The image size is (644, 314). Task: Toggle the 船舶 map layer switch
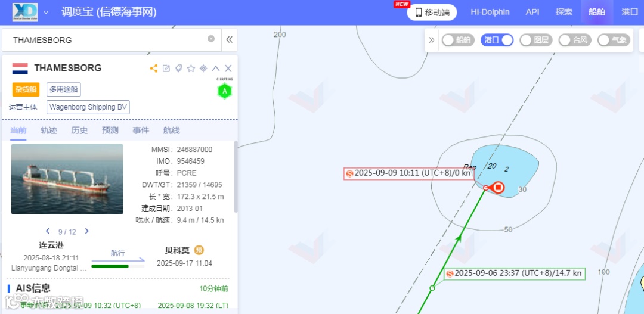(x=458, y=40)
